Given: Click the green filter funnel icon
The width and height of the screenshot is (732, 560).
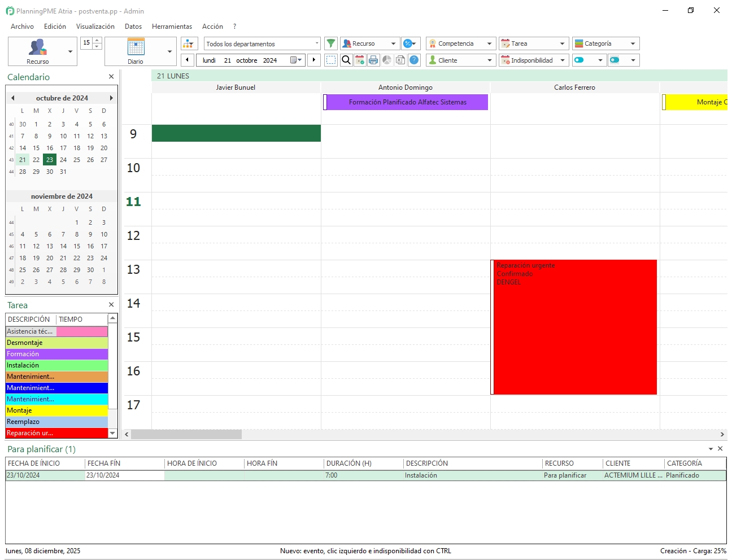Looking at the screenshot, I should (x=331, y=43).
